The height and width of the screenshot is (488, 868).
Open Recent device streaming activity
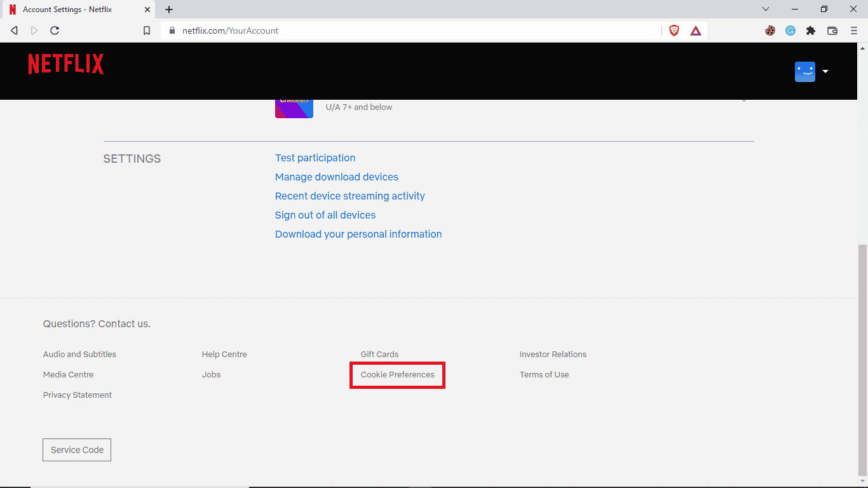(350, 196)
